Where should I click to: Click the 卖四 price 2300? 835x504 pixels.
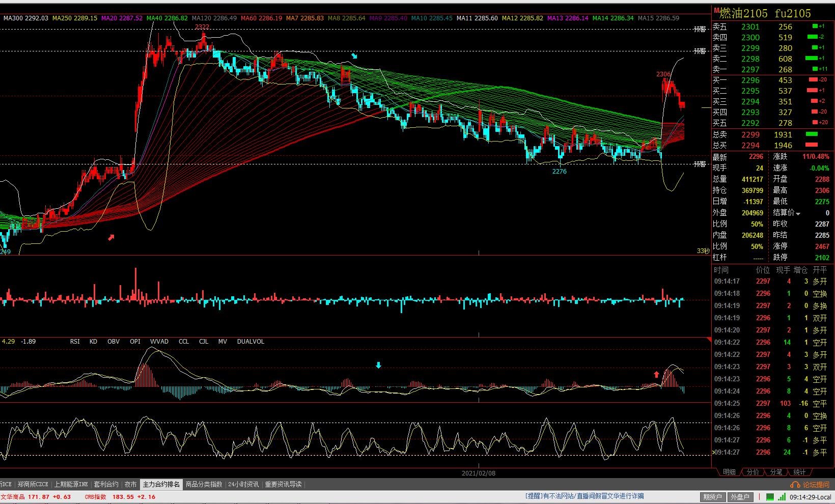[750, 38]
